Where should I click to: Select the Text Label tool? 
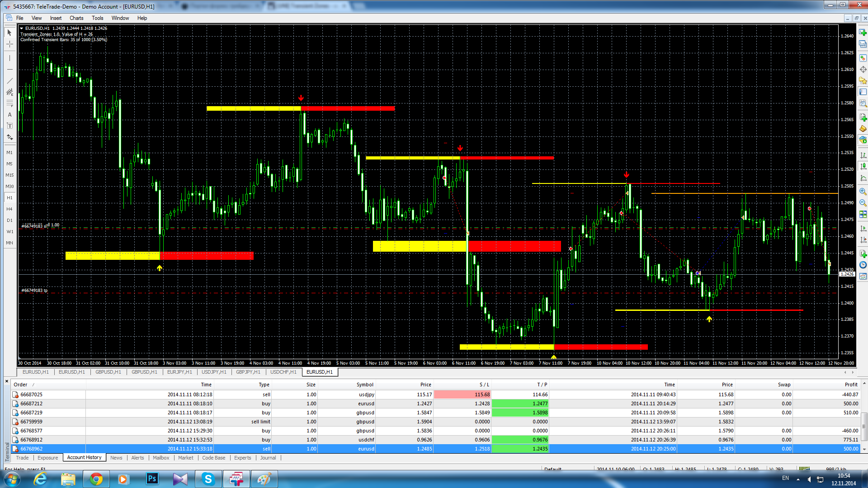[x=9, y=126]
